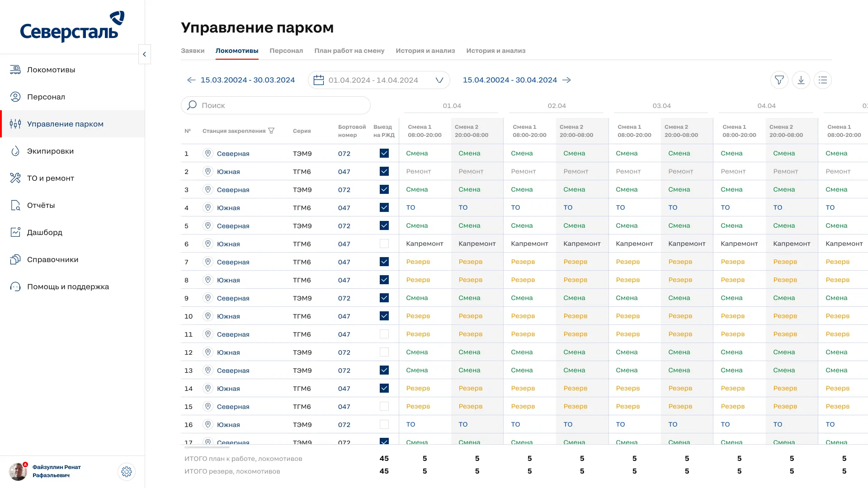Uncheck Выезд на РЖД for row 1
The height and width of the screenshot is (488, 868).
point(384,153)
